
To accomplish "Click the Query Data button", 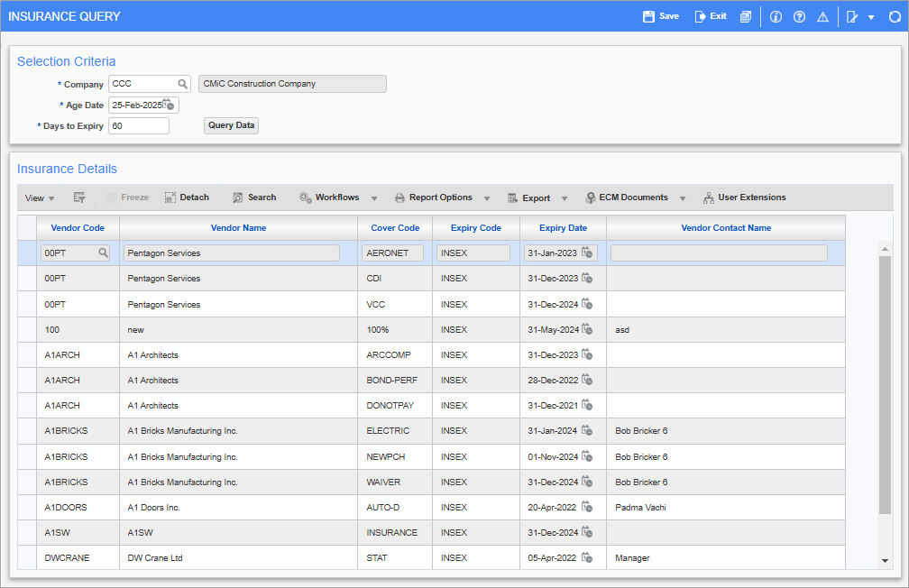I will click(x=231, y=125).
